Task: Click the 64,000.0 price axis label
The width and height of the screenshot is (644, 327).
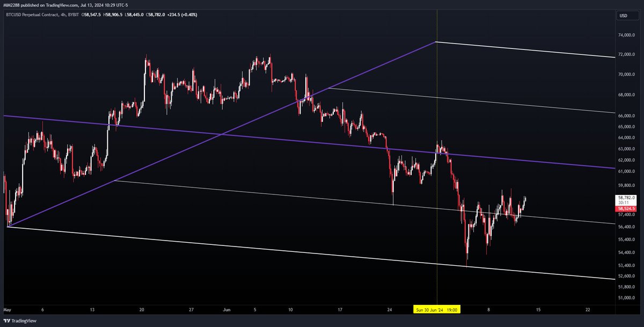Action: [627, 138]
